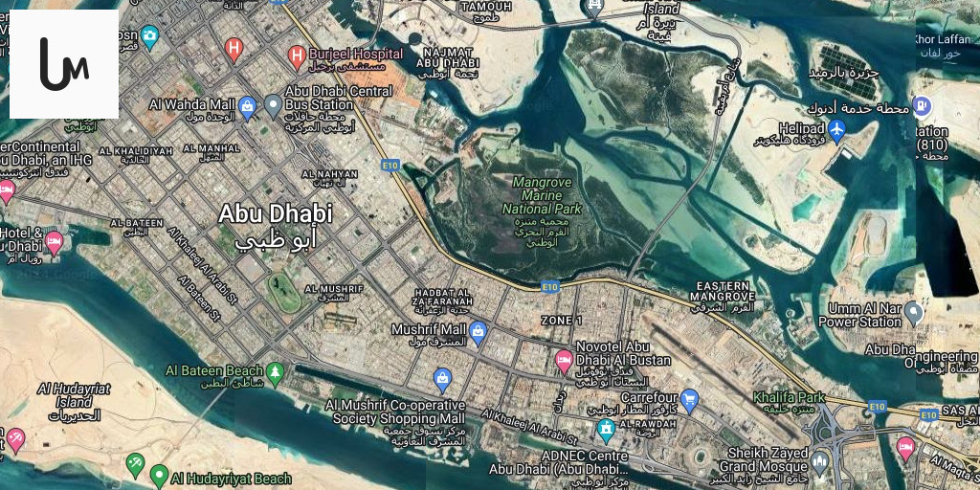Click the Abu Dhabi Central Bus Station pin
The image size is (980, 490).
point(273,106)
